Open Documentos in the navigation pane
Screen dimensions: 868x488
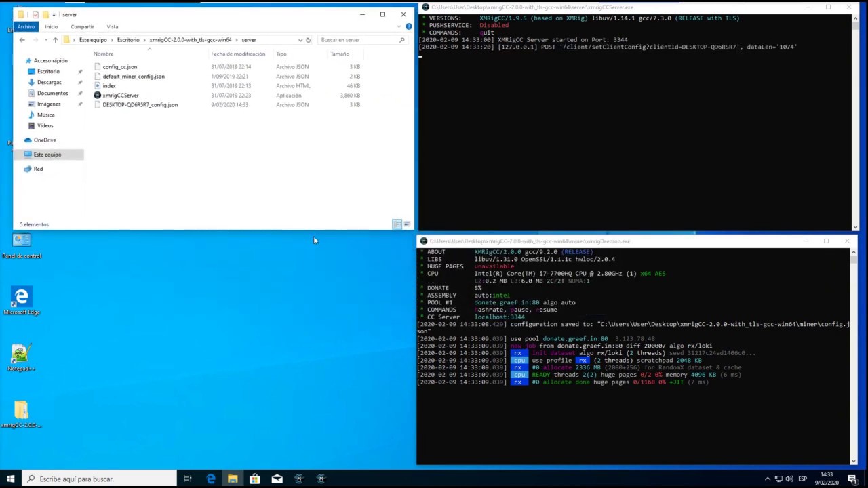point(52,93)
